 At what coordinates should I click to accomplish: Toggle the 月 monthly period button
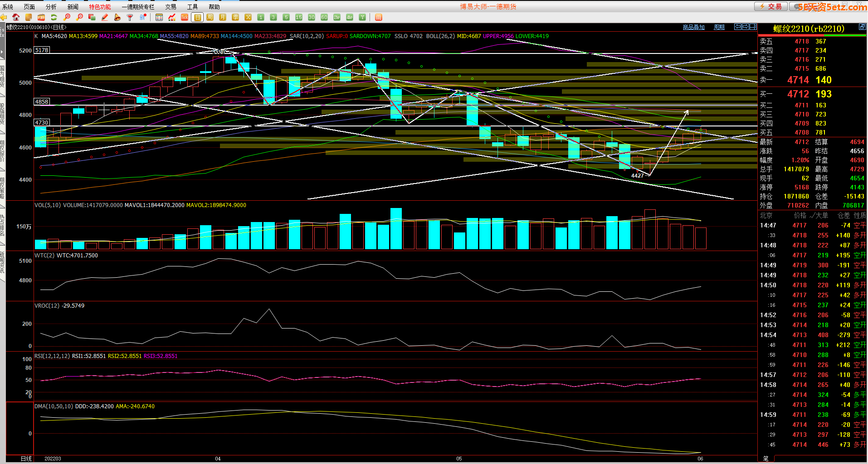point(223,17)
